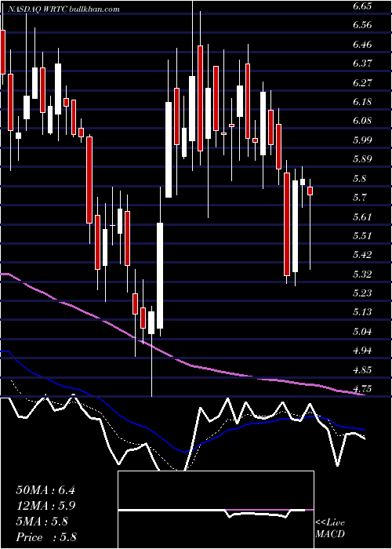
Task: Click the 6.27 price axis label
Action: coord(362,82)
